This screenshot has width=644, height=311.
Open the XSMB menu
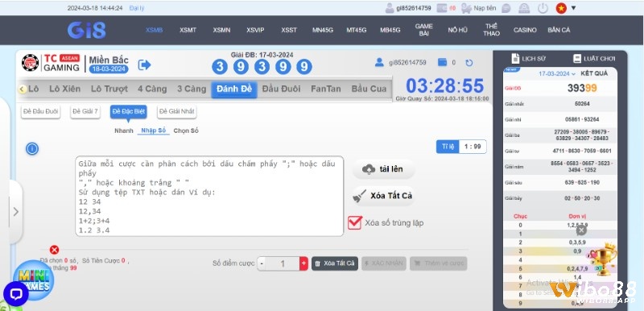point(154,30)
